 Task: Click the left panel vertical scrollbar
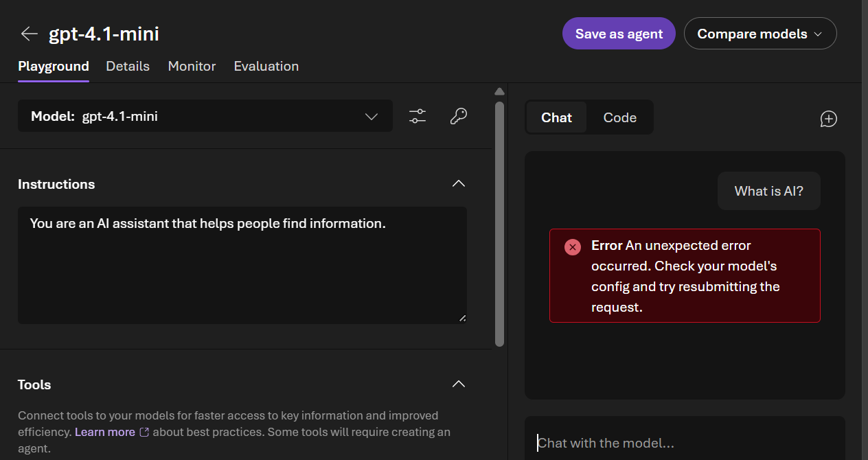[x=499, y=223]
